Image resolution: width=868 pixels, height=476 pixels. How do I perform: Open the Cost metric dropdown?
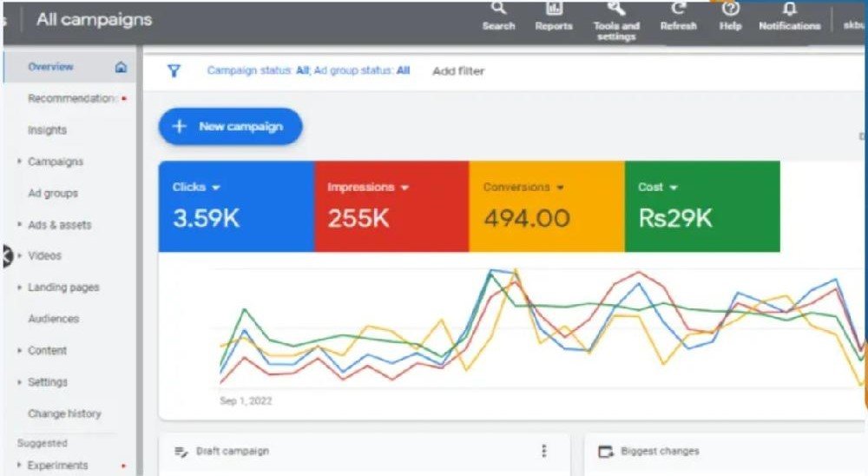pyautogui.click(x=674, y=188)
